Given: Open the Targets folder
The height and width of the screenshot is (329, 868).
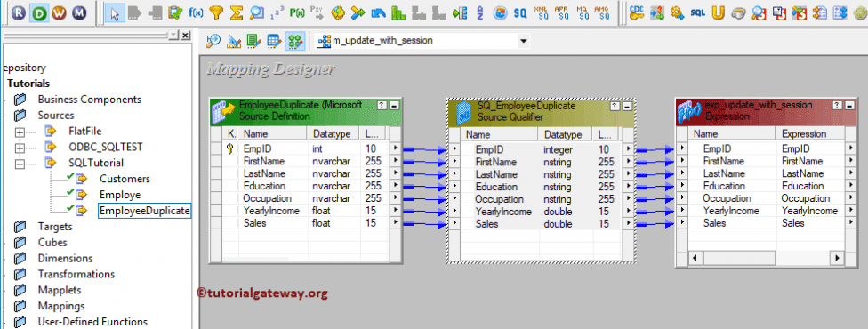Looking at the screenshot, I should tap(55, 227).
